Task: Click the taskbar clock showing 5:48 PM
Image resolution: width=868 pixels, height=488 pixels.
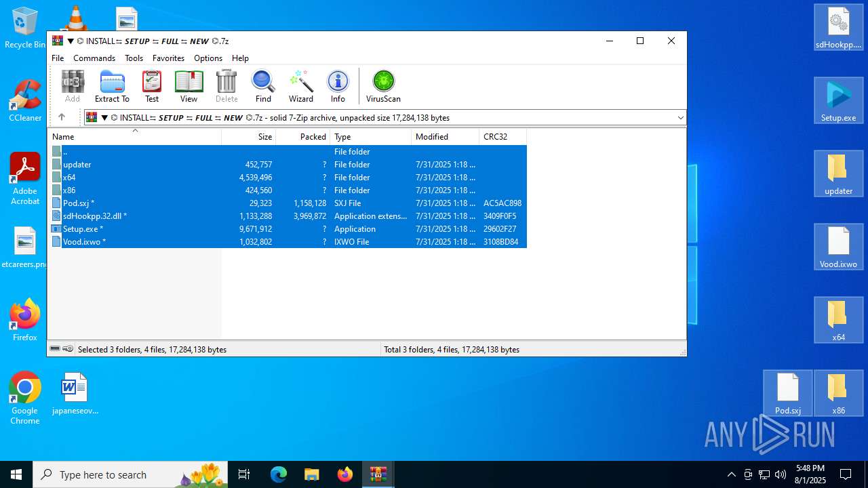Action: click(810, 474)
